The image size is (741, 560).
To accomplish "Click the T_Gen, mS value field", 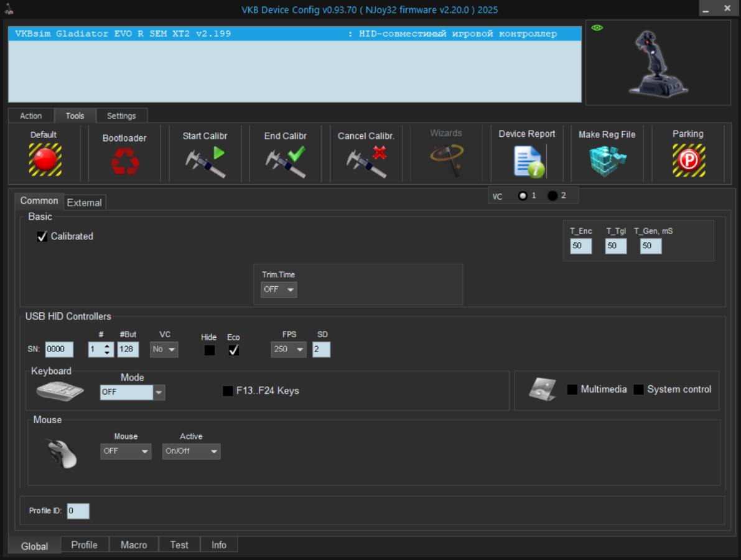I will pos(651,246).
